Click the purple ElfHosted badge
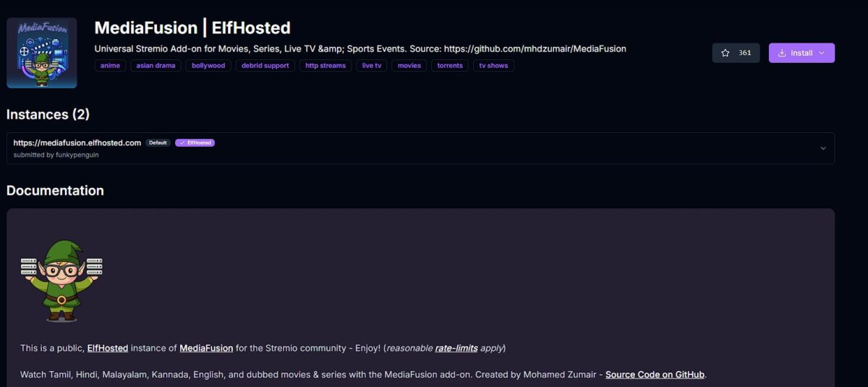The width and height of the screenshot is (868, 387). [x=195, y=143]
